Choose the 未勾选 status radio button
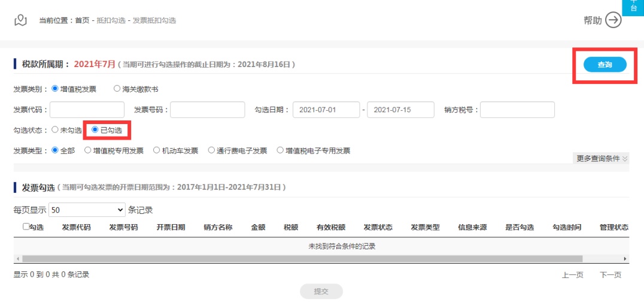 tap(55, 129)
